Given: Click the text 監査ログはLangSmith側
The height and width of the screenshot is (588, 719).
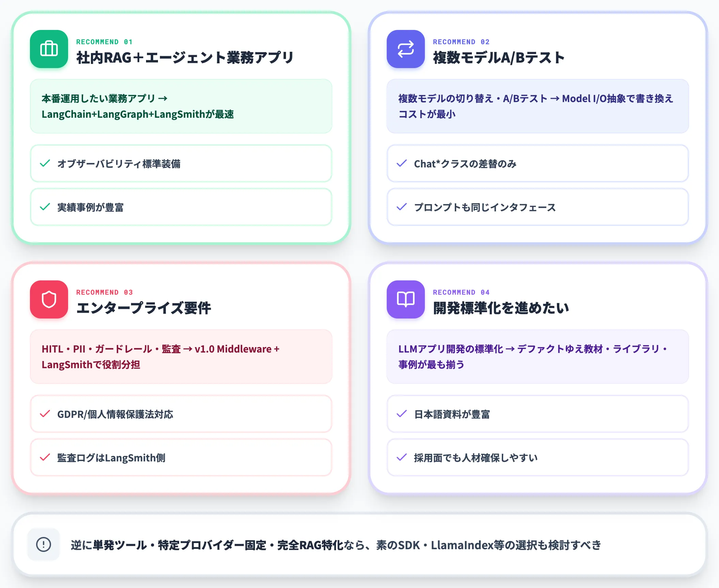Looking at the screenshot, I should 111,458.
